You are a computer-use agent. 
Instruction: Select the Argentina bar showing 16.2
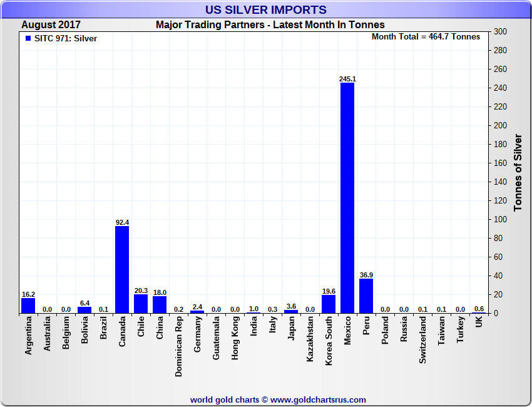(28, 306)
